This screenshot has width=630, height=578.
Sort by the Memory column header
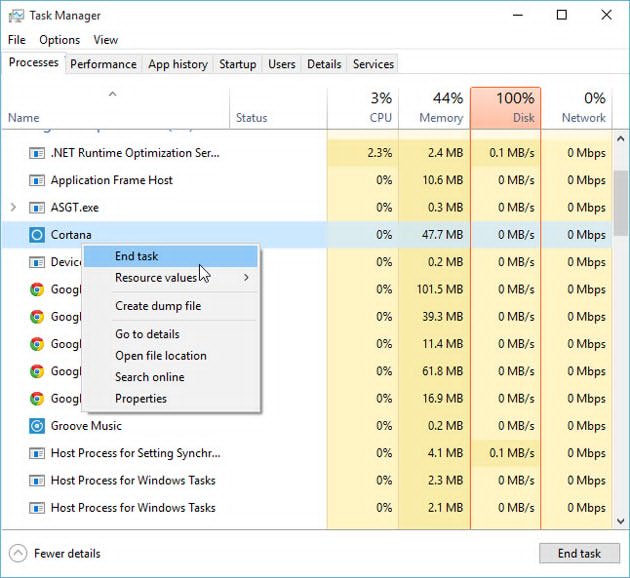(434, 108)
